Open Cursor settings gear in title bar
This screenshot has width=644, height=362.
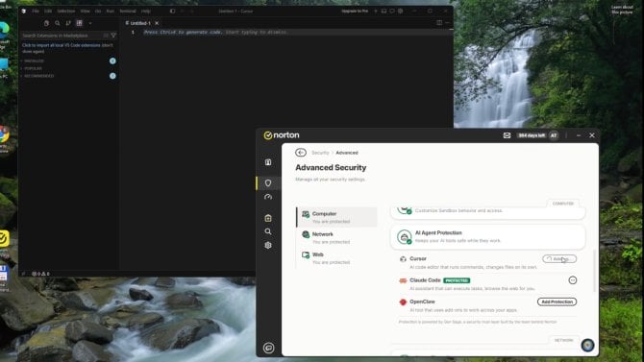click(x=401, y=12)
